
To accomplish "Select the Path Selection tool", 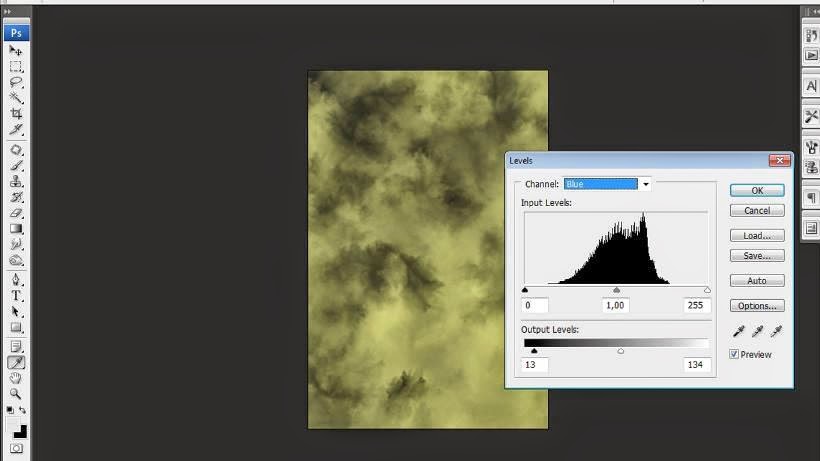I will (x=16, y=312).
